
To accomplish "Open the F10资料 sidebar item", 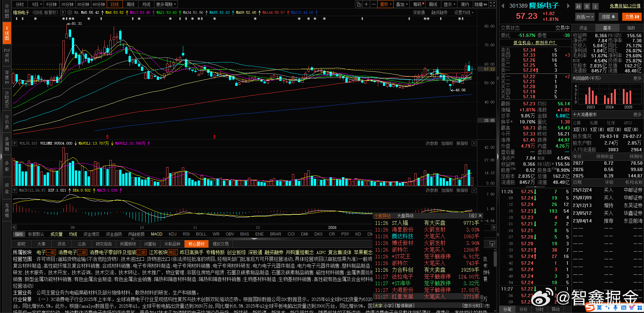I will click(7, 55).
